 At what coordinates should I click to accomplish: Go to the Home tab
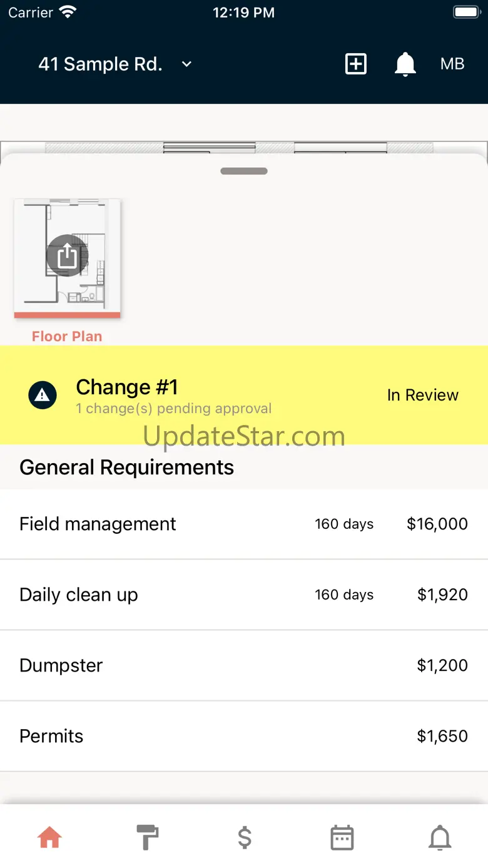click(49, 837)
